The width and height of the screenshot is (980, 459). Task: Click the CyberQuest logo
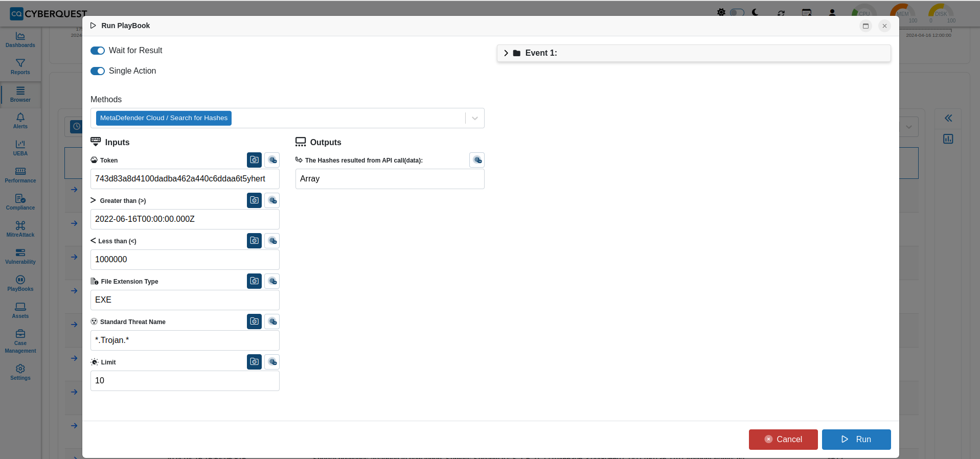coord(49,14)
